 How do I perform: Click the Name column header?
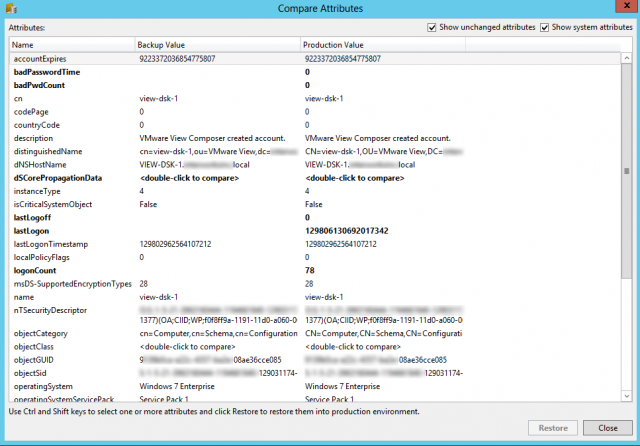click(72, 45)
